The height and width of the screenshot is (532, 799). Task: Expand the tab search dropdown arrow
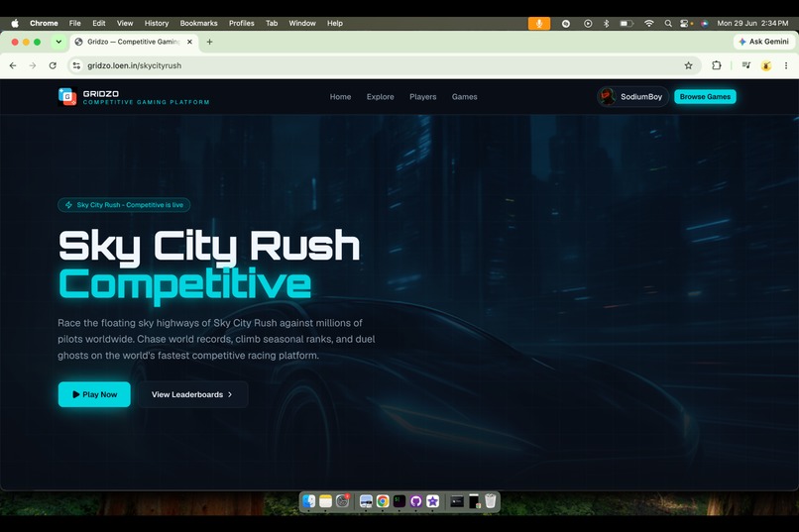tap(58, 42)
